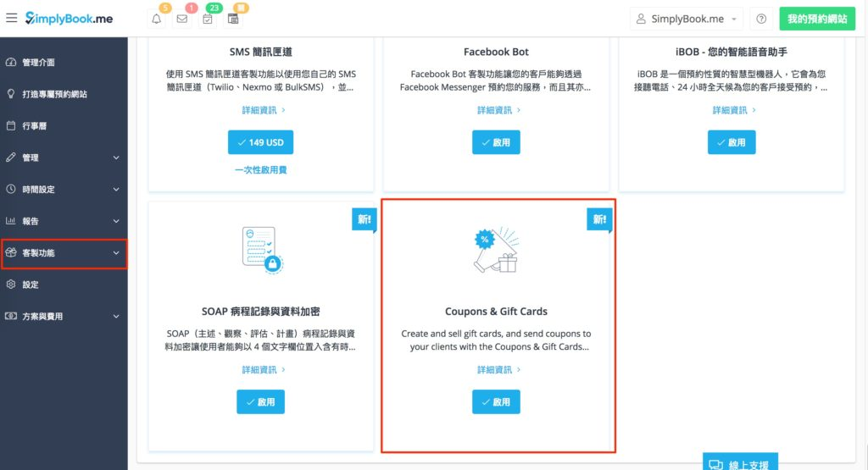Viewport: 868px width, 470px height.
Task: Expand the 時間設定 sidebar chevron
Action: coord(116,189)
